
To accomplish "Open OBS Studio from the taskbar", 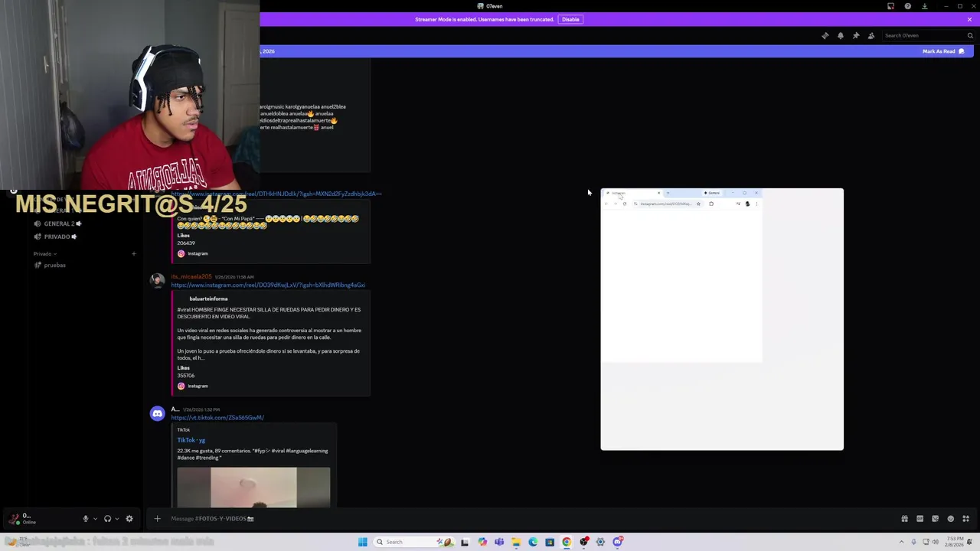I will tap(583, 542).
